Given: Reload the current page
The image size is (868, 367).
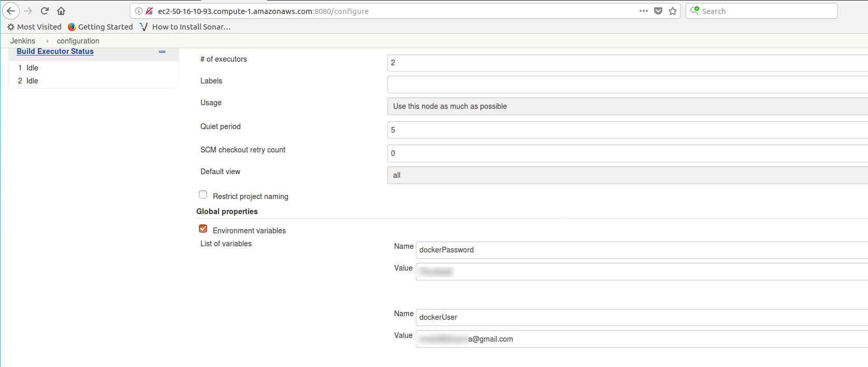Looking at the screenshot, I should tap(45, 11).
